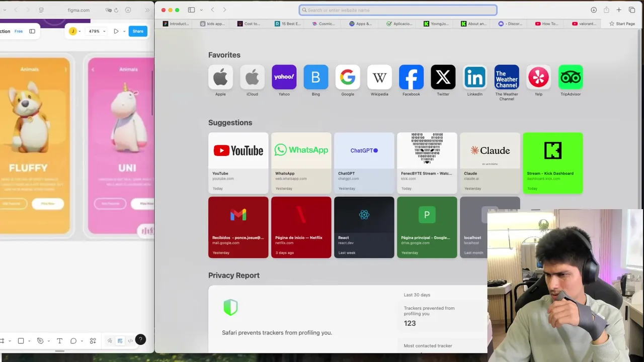Image resolution: width=644 pixels, height=362 pixels.
Task: Click the Free plan label in Figma
Action: coord(19,31)
